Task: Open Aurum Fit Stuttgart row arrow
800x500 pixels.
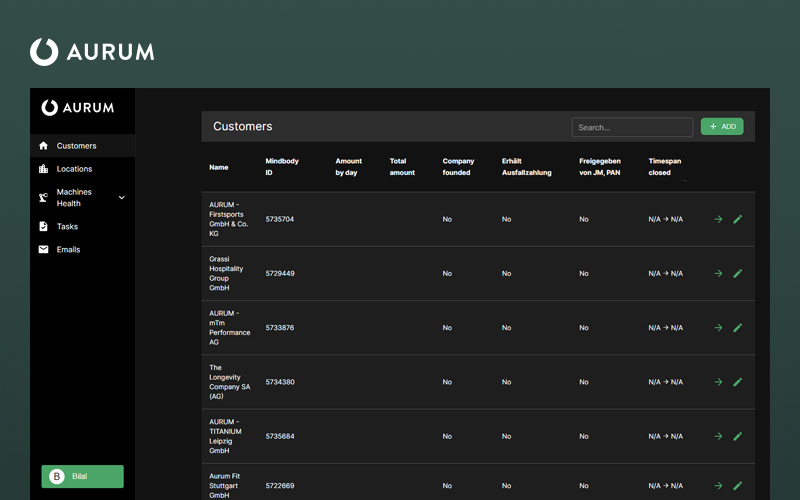Action: coord(718,486)
